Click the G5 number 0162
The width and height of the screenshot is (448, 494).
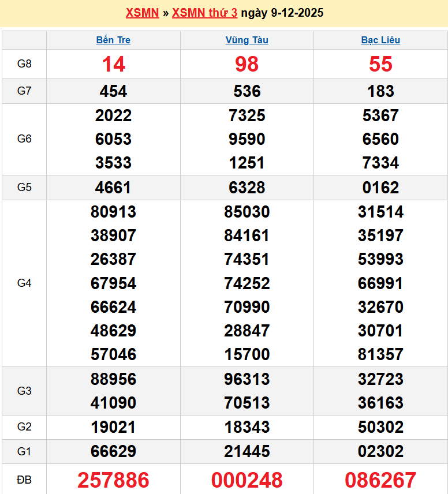click(x=380, y=188)
